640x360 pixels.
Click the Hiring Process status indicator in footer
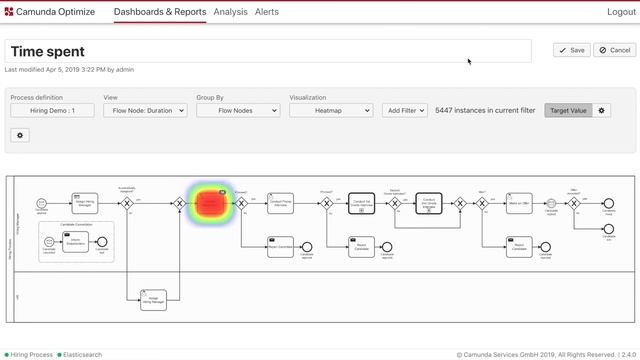[29, 355]
